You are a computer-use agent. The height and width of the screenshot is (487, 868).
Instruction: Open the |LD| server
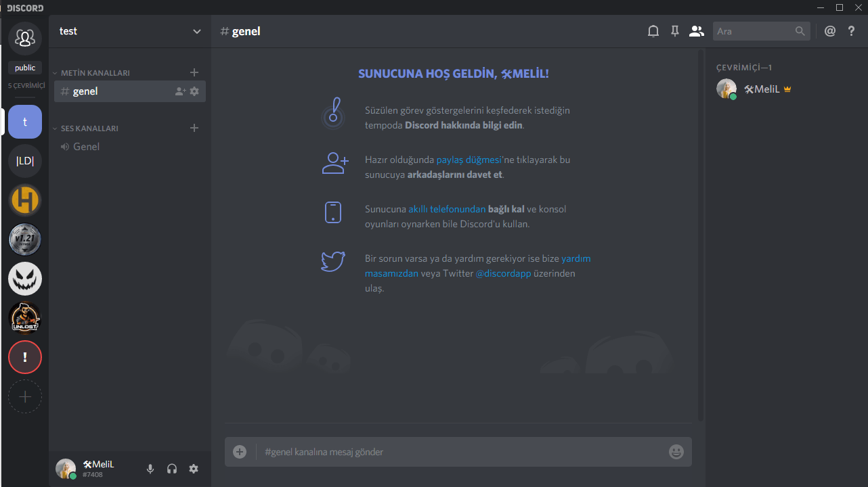[25, 161]
